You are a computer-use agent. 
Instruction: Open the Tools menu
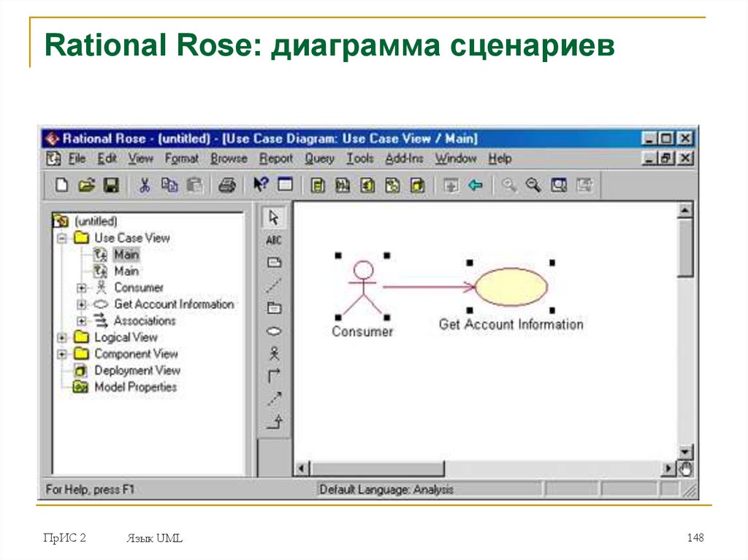[x=359, y=158]
